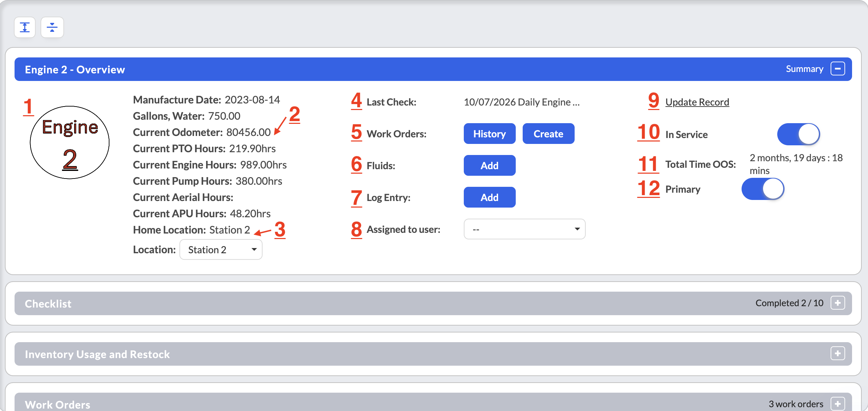The image size is (868, 411).
Task: Toggle the Primary switch off
Action: (763, 189)
